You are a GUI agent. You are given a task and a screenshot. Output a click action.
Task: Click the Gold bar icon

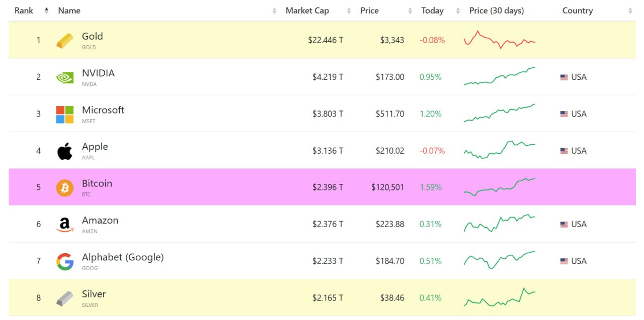64,40
